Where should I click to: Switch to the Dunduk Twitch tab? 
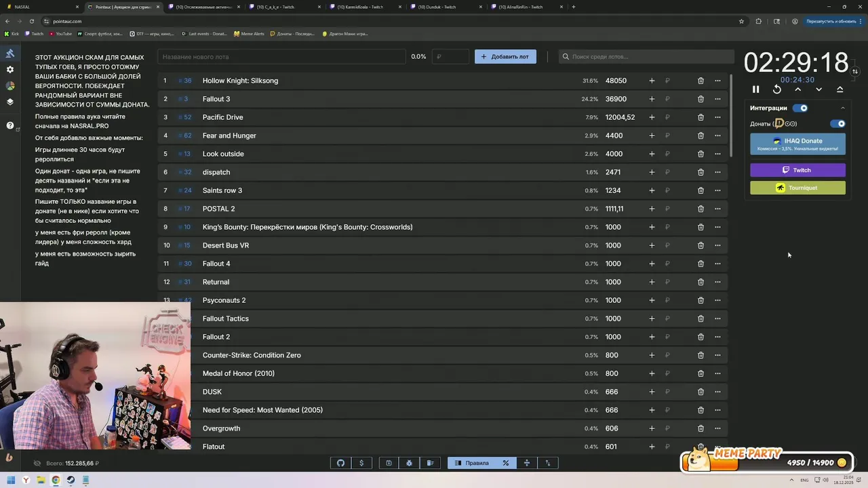coord(445,7)
